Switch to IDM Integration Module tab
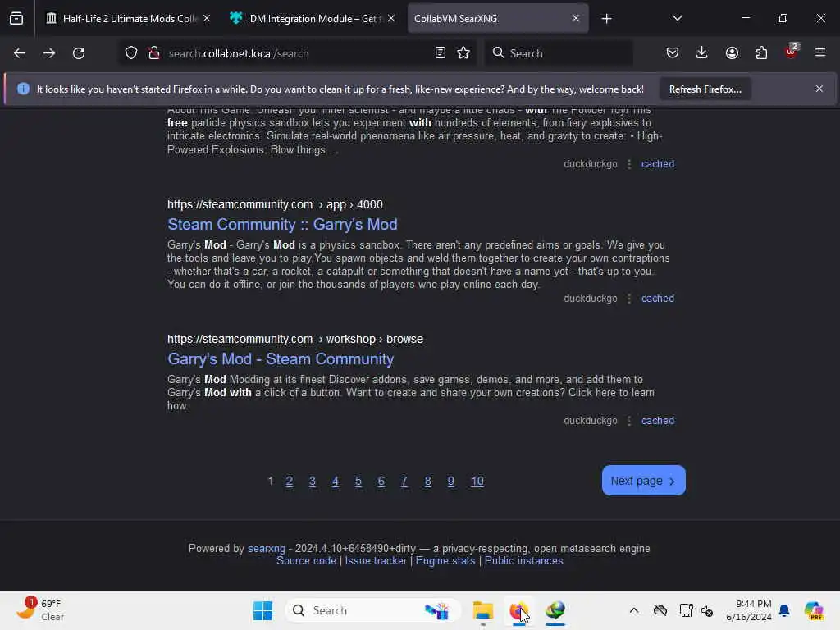 313,18
